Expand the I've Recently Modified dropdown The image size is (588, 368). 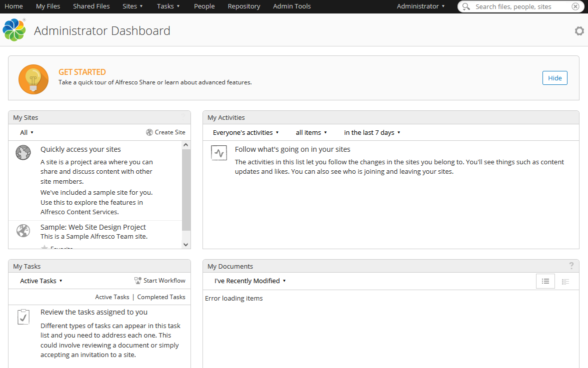[x=249, y=281]
